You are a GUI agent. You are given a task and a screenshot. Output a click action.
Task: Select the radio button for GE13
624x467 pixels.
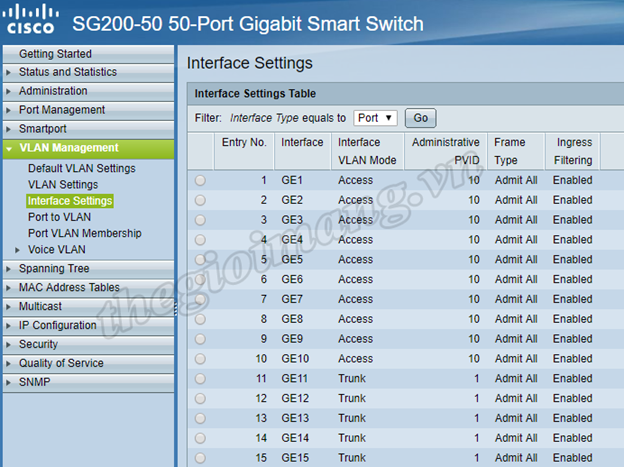tap(200, 418)
